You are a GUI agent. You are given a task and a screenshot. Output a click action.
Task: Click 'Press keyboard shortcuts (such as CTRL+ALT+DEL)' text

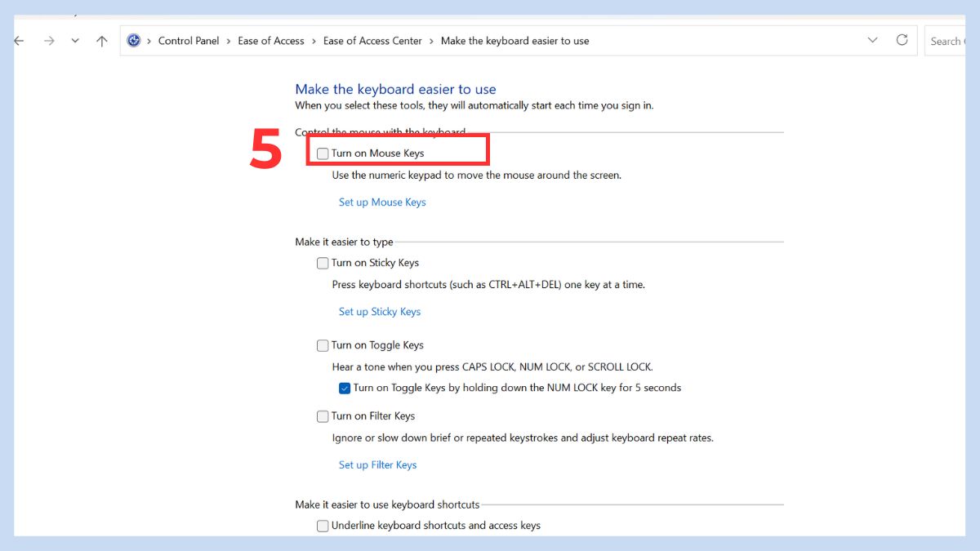pos(488,285)
